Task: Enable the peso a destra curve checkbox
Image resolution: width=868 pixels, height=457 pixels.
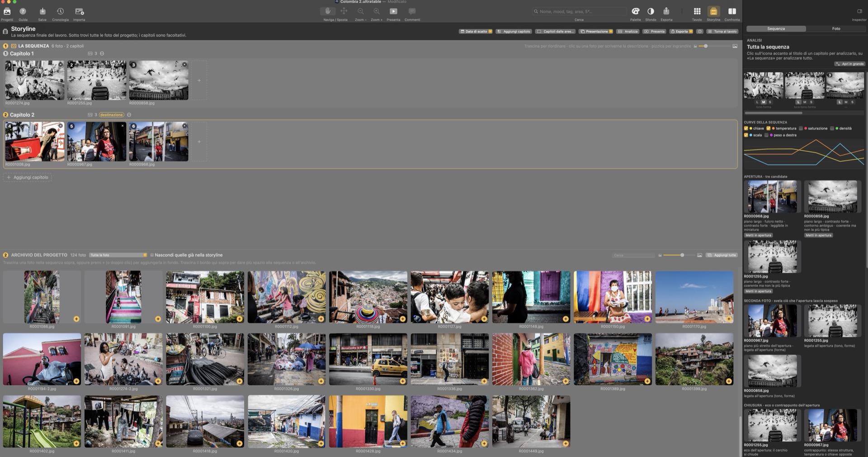Action: click(x=766, y=135)
